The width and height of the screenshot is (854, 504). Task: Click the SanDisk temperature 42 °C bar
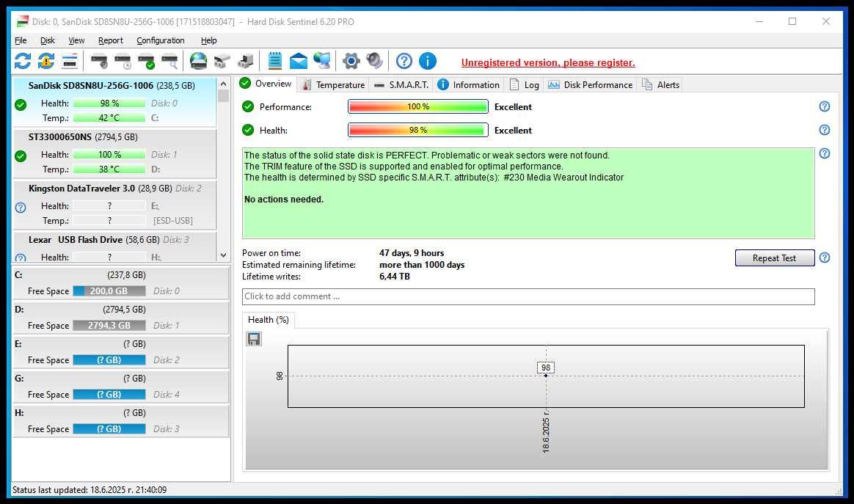(x=109, y=117)
